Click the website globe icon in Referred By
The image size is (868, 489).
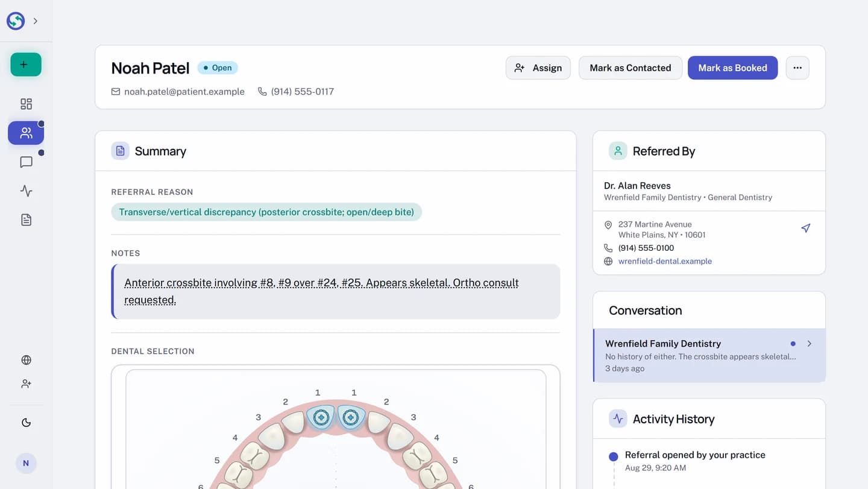click(608, 262)
